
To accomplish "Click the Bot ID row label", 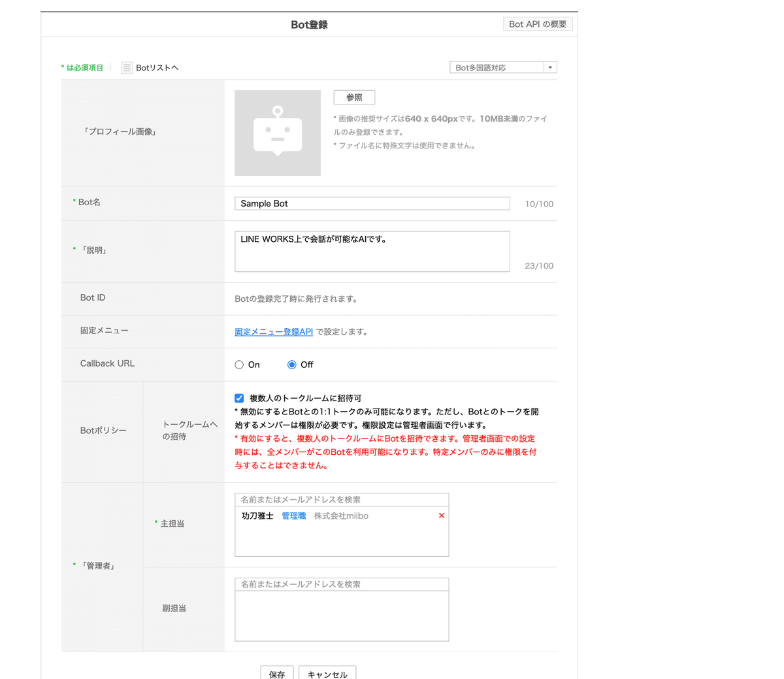I will click(x=93, y=297).
